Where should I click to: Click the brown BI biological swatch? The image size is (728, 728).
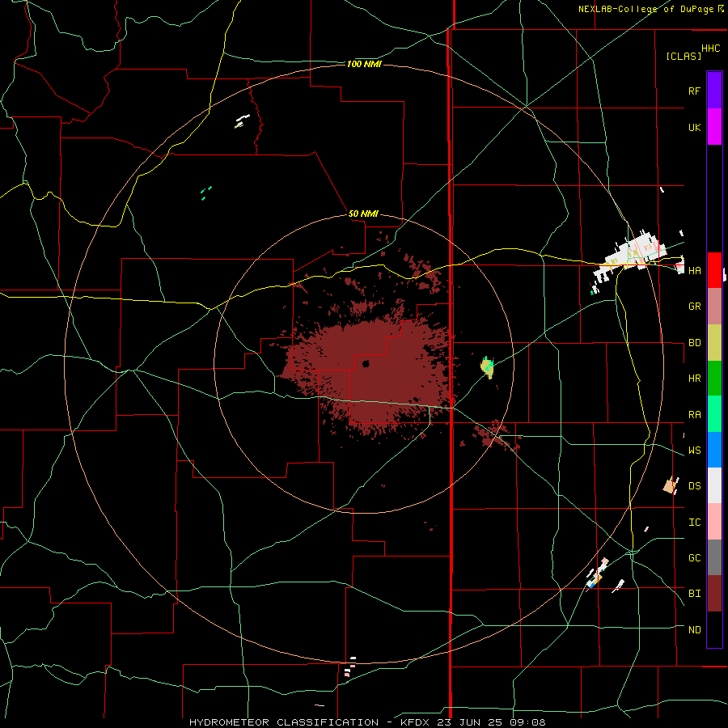point(714,594)
